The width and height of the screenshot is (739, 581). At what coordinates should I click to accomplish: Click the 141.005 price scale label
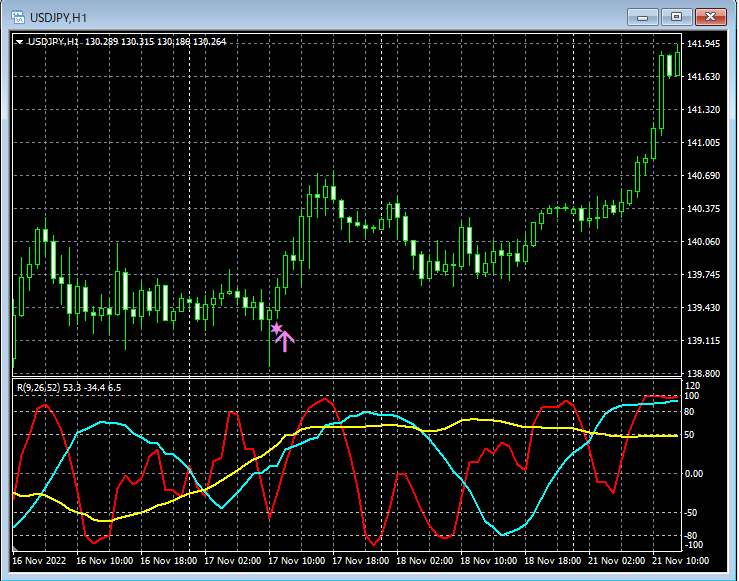pos(704,142)
